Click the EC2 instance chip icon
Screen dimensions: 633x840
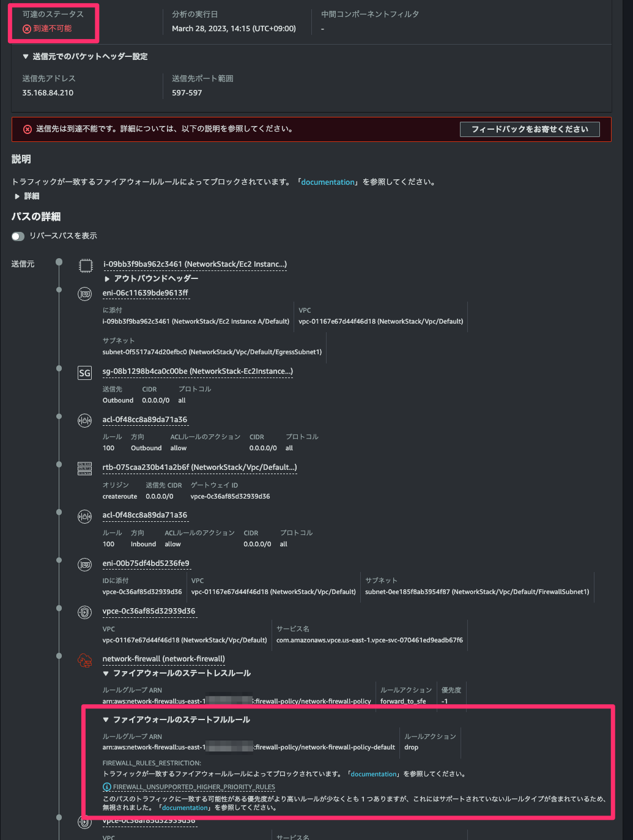[86, 266]
